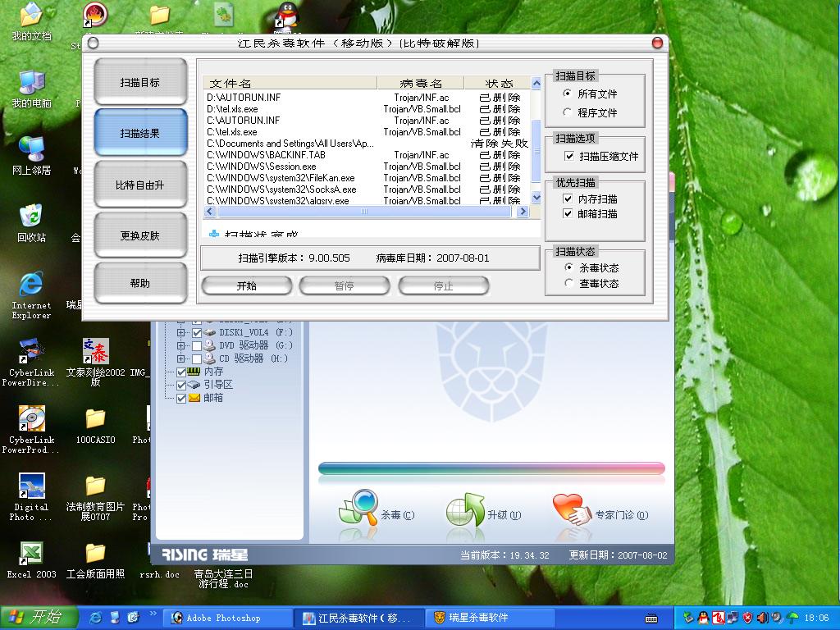Click the safely remove hardware tray icon
840x630 pixels.
688,619
